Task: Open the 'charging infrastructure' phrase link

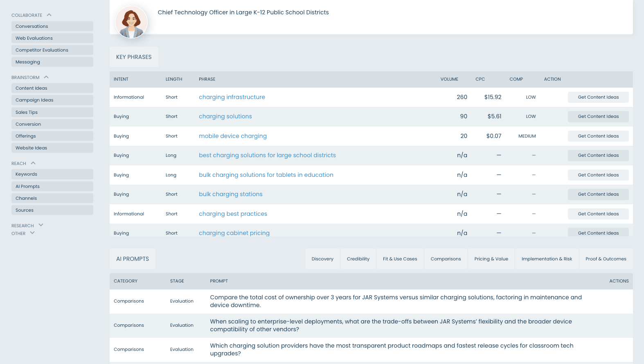Action: [232, 97]
